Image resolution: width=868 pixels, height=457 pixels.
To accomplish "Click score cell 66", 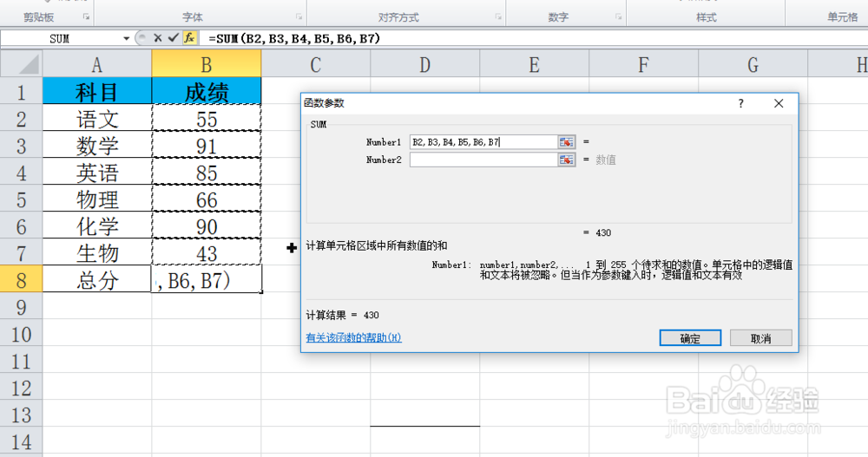I will pyautogui.click(x=206, y=199).
